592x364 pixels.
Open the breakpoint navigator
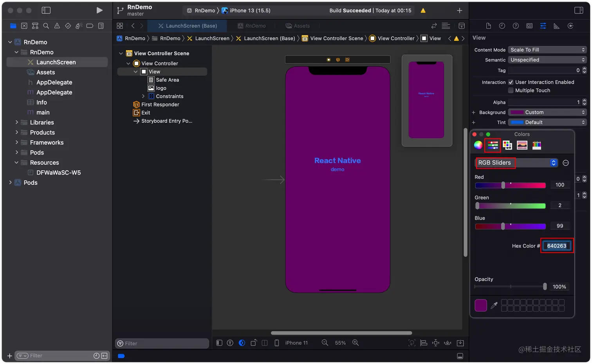click(90, 26)
